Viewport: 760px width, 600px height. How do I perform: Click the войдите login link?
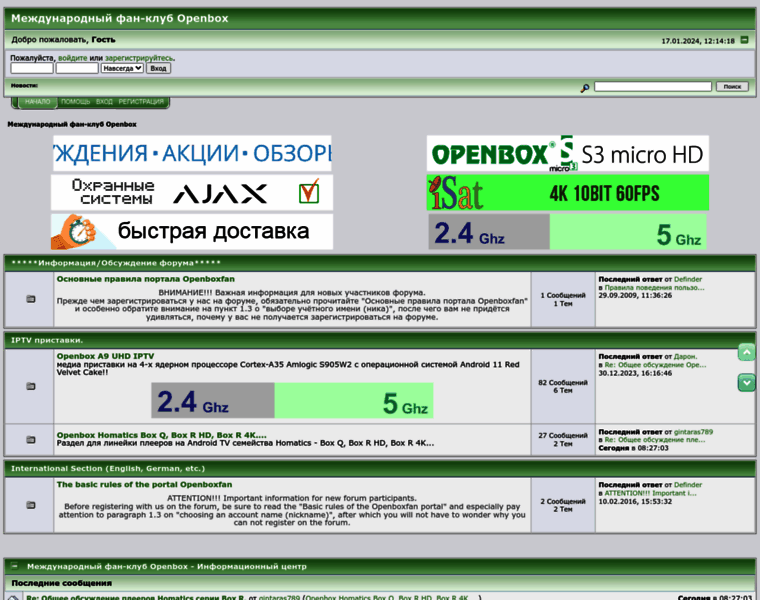point(73,58)
